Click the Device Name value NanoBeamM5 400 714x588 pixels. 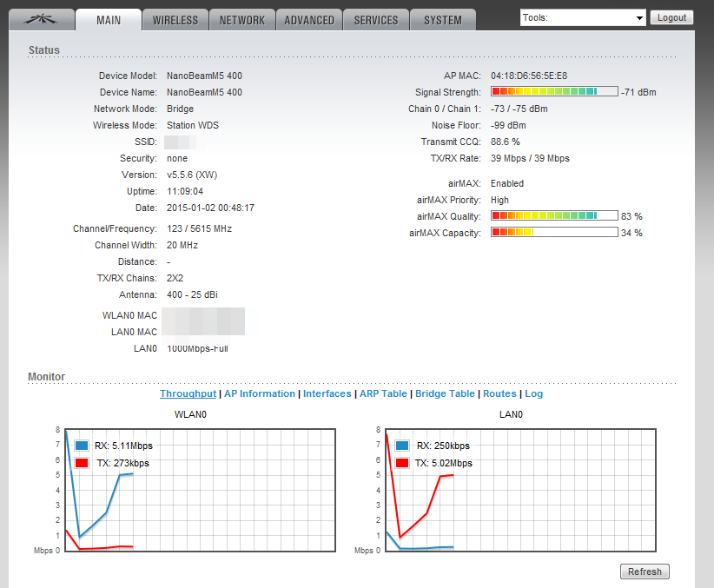204,92
